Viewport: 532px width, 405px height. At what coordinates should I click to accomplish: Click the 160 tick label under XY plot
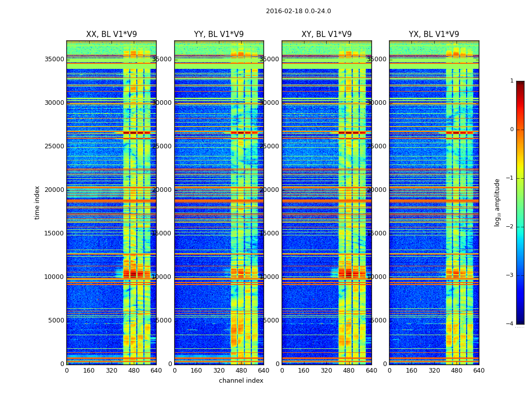pos(303,371)
